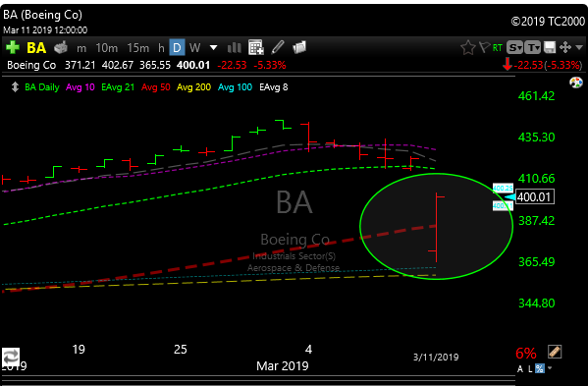Click the star favorite icon

coord(467,48)
